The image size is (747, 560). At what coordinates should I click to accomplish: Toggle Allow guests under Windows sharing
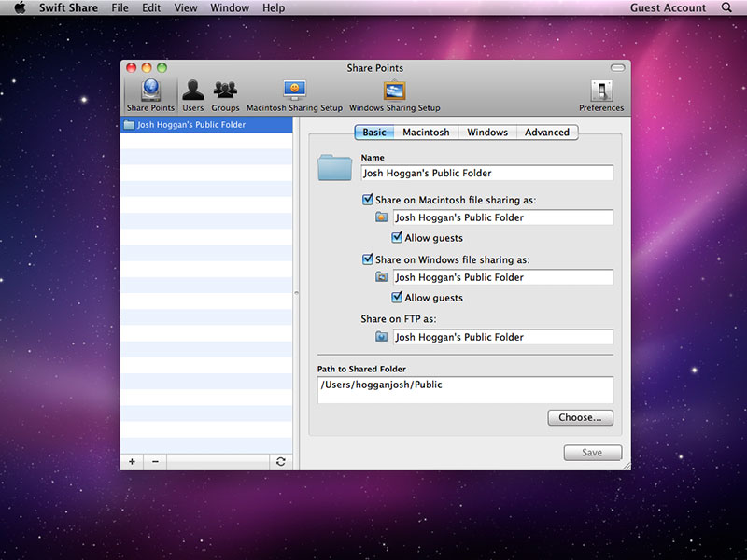pyautogui.click(x=397, y=297)
